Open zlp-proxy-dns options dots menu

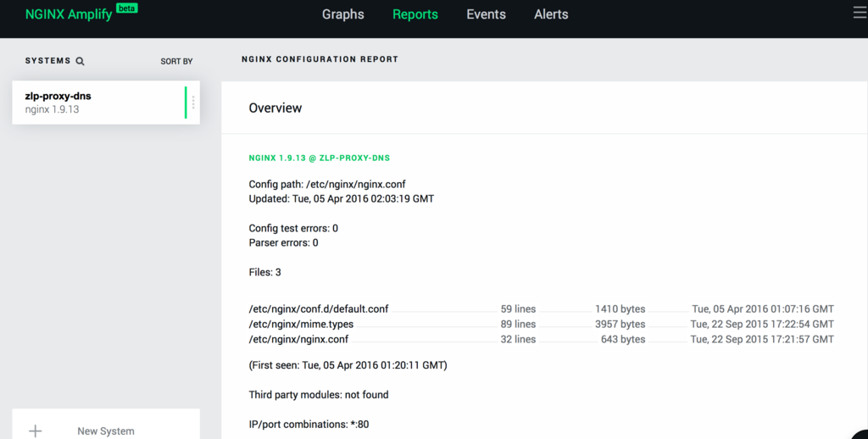coord(193,103)
